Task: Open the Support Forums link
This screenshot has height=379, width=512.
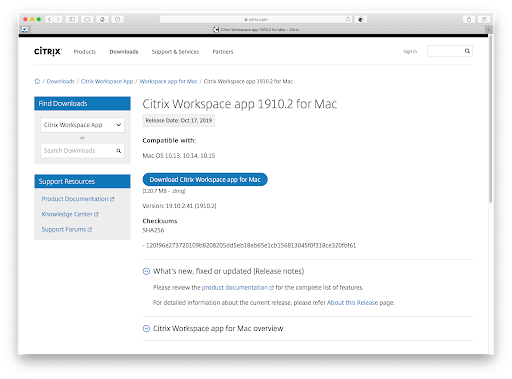Action: [x=64, y=229]
